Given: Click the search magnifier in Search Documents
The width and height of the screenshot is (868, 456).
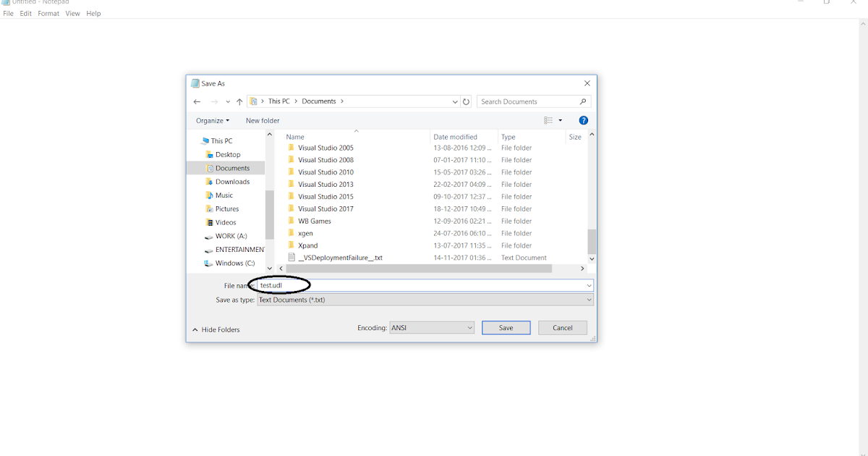Looking at the screenshot, I should 583,101.
